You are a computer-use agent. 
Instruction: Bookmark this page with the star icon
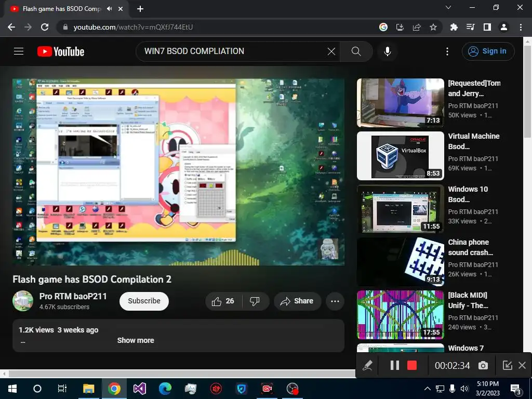pos(433,27)
